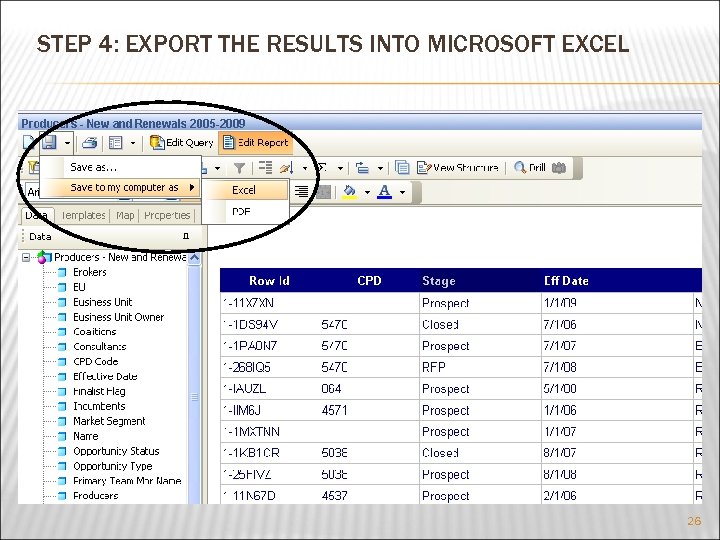This screenshot has width=720, height=540.
Task: Click the Print icon
Action: click(90, 143)
